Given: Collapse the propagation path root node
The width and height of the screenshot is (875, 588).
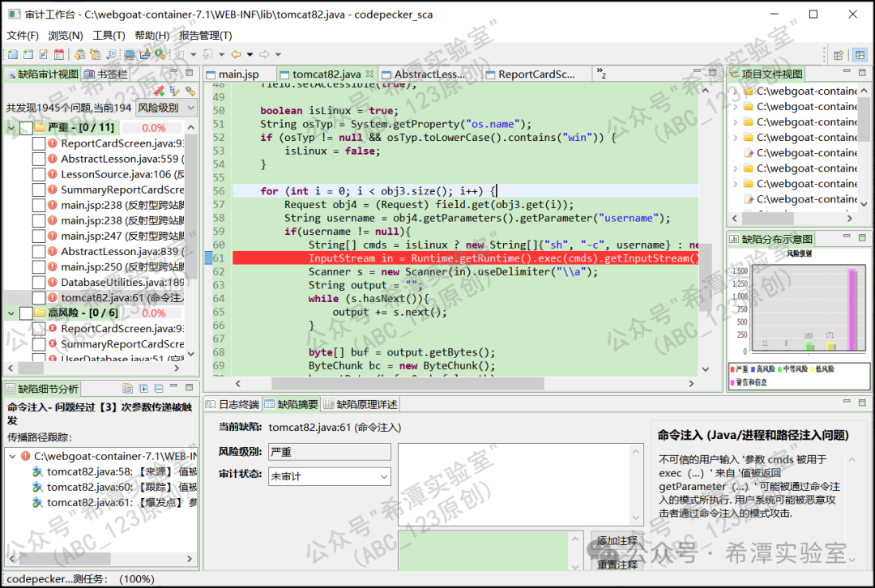Looking at the screenshot, I should coord(12,456).
